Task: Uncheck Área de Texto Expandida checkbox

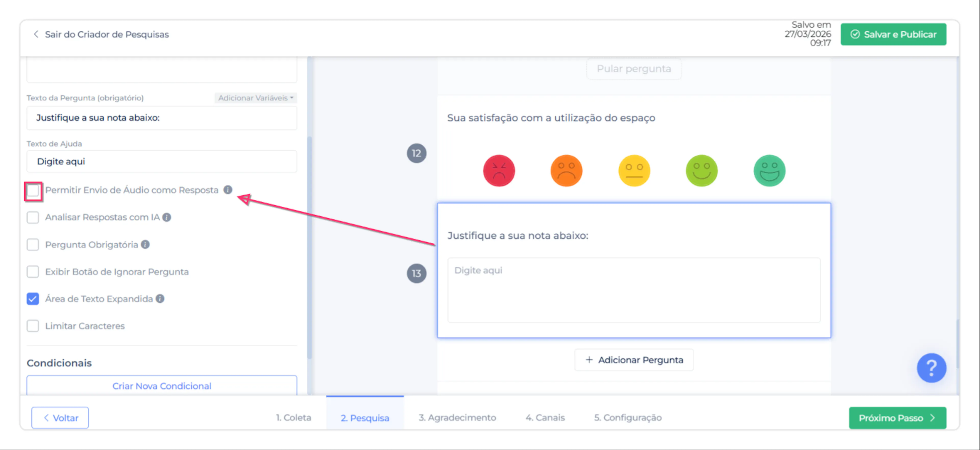Action: [x=33, y=299]
